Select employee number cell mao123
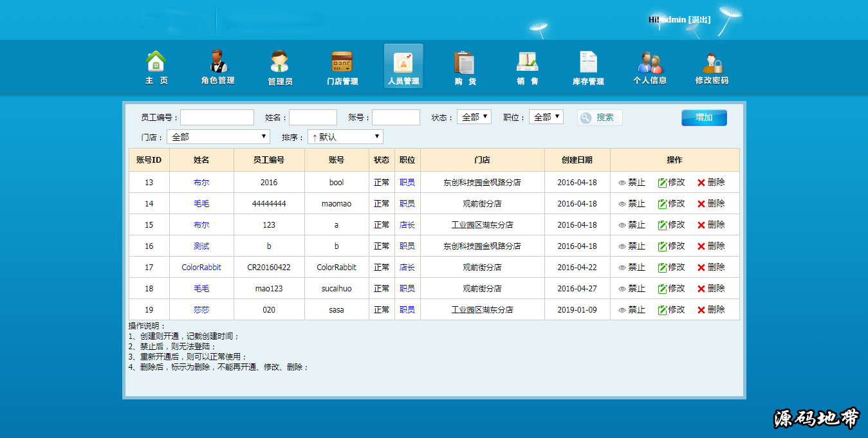 (269, 289)
